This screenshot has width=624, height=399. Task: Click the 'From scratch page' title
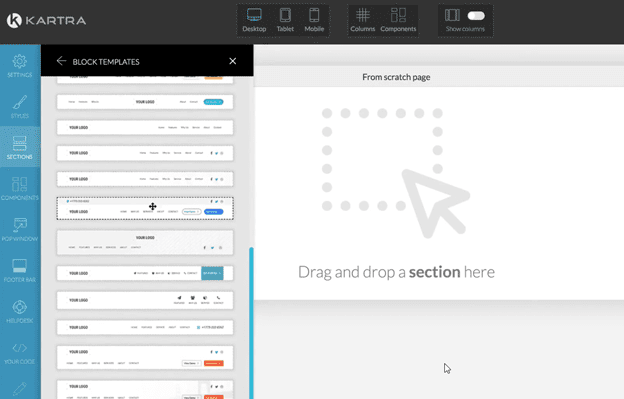(396, 77)
